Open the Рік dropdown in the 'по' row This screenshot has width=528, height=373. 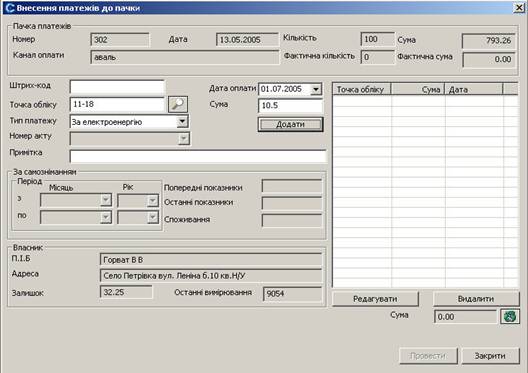pyautogui.click(x=153, y=217)
